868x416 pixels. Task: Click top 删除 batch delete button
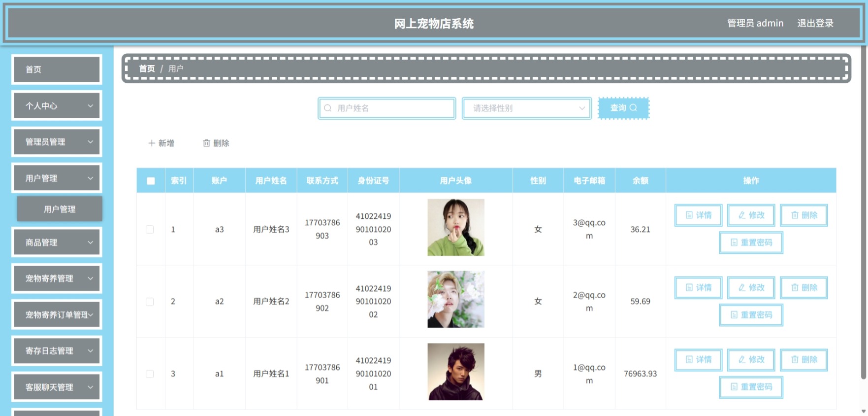coord(216,143)
